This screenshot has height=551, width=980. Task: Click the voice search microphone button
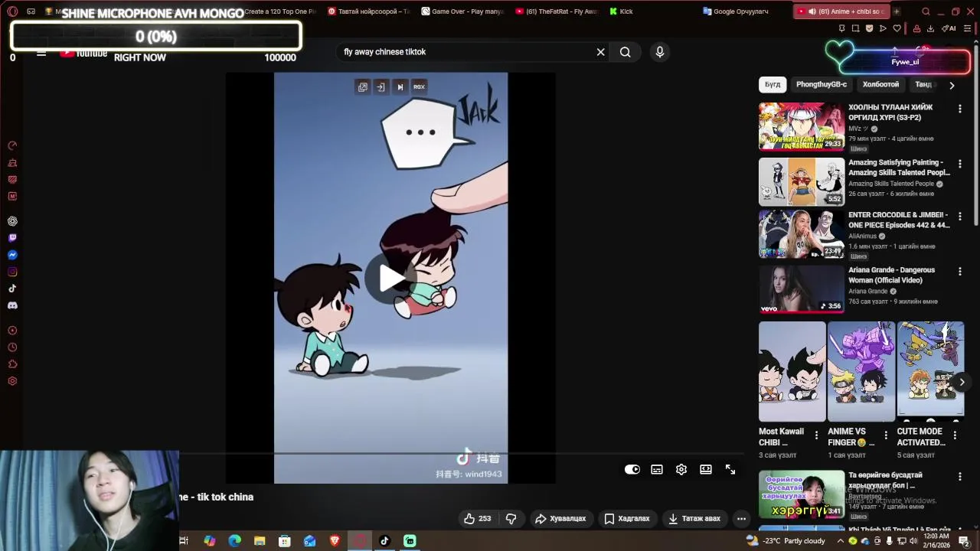click(x=660, y=52)
